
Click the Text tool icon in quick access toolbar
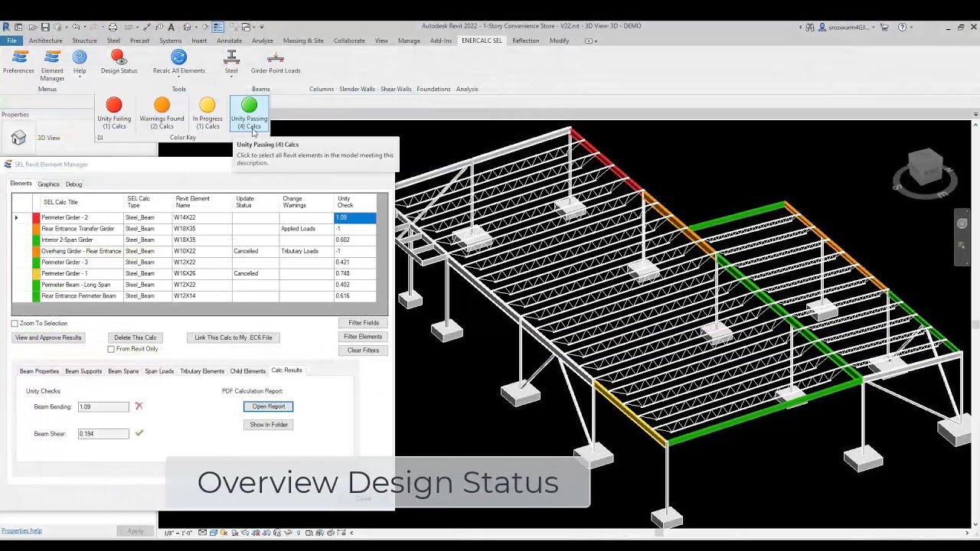pyautogui.click(x=171, y=27)
